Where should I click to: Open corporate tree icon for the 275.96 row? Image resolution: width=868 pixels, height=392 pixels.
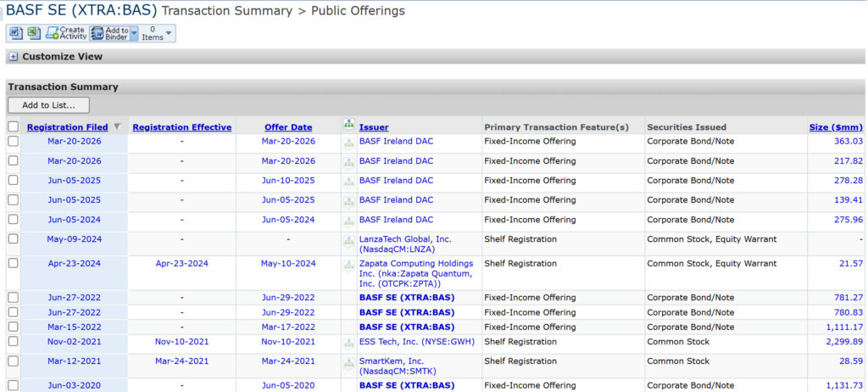click(348, 221)
